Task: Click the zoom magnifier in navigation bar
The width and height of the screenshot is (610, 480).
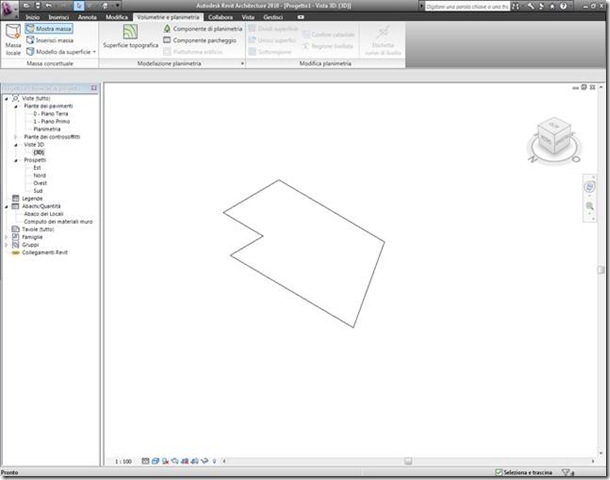Action: [590, 206]
